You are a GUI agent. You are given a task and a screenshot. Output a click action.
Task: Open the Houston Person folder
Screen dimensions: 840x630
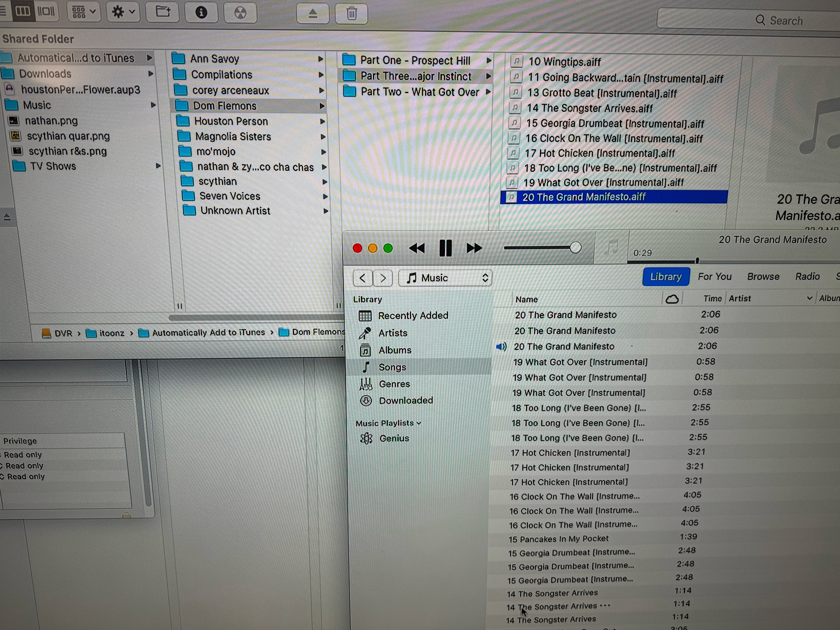231,121
